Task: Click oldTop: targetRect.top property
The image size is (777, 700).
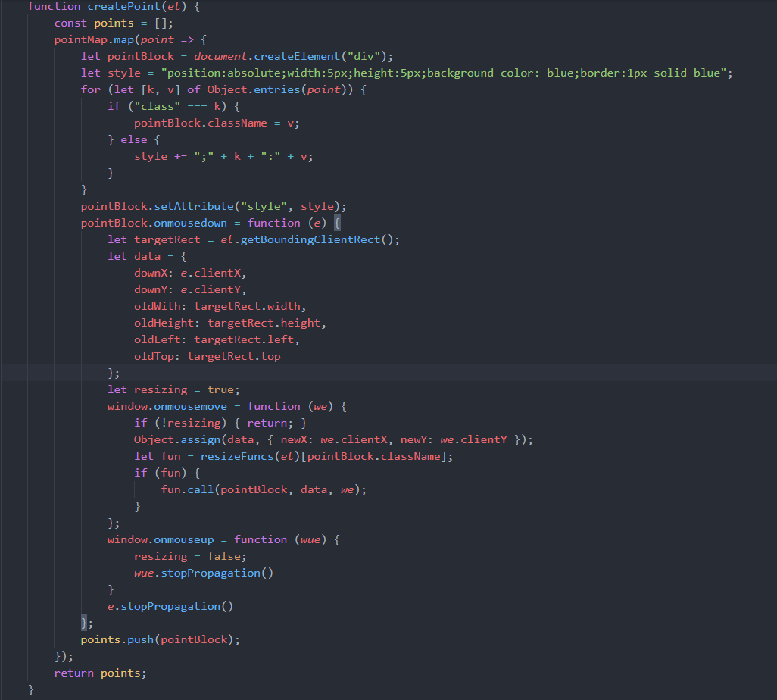Action: tap(208, 357)
